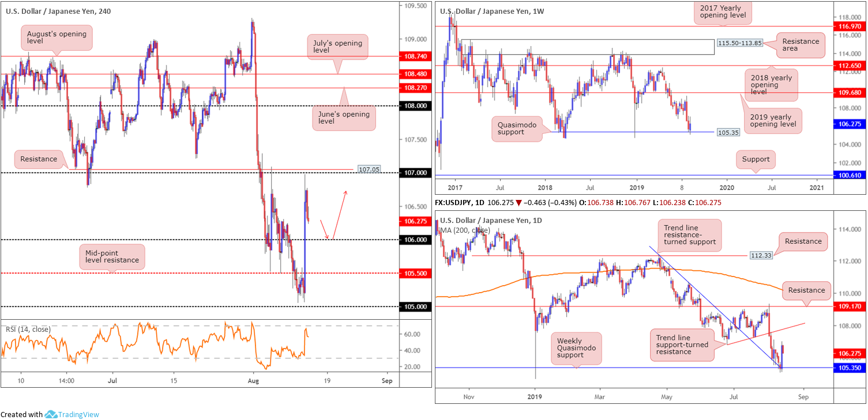Click the 108.270 price label

coord(415,88)
